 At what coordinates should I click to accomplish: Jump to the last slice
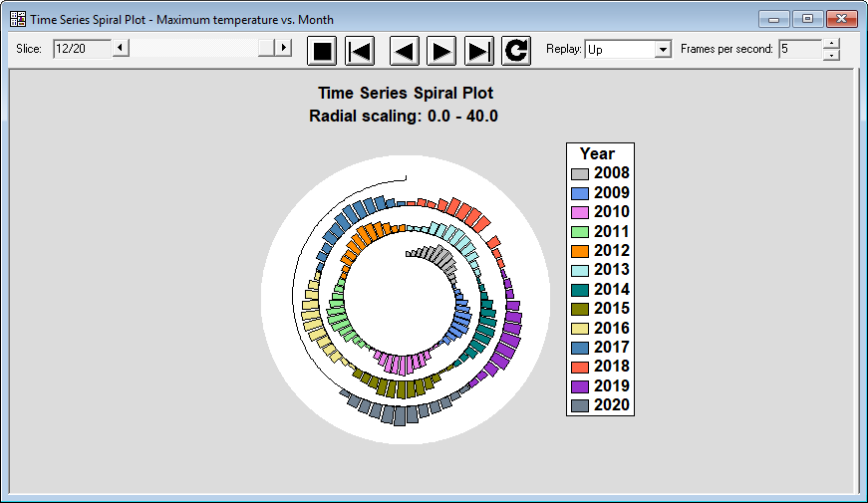[479, 51]
